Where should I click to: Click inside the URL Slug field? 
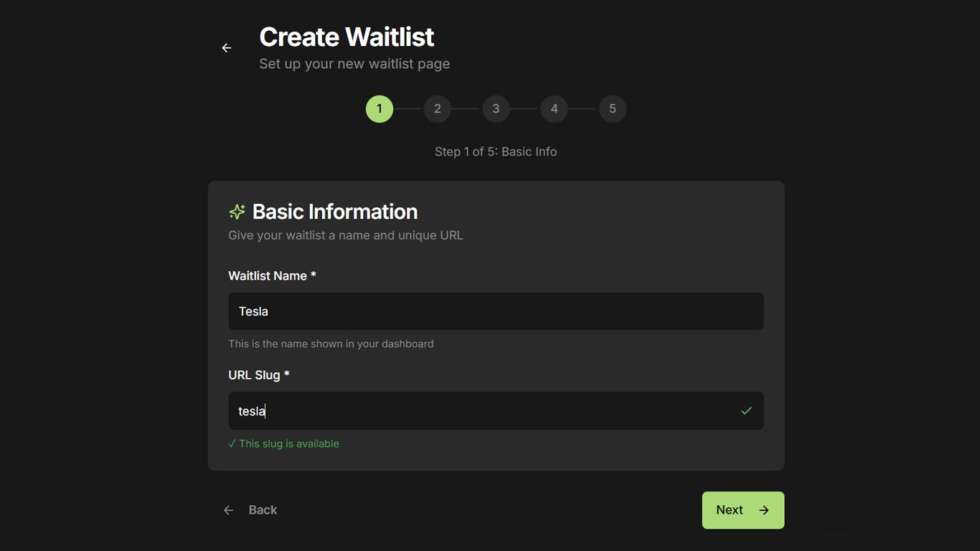(496, 410)
